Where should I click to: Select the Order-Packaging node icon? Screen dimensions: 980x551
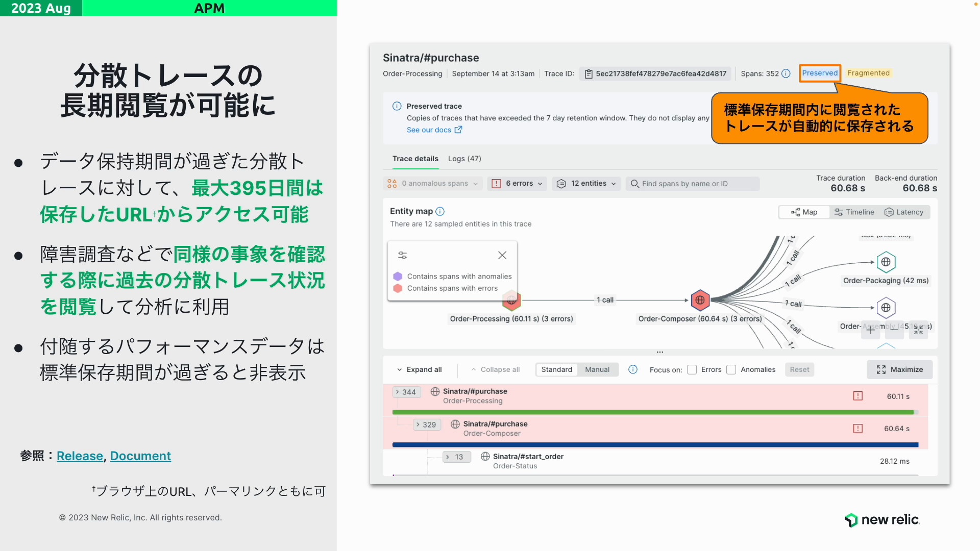coord(886,262)
